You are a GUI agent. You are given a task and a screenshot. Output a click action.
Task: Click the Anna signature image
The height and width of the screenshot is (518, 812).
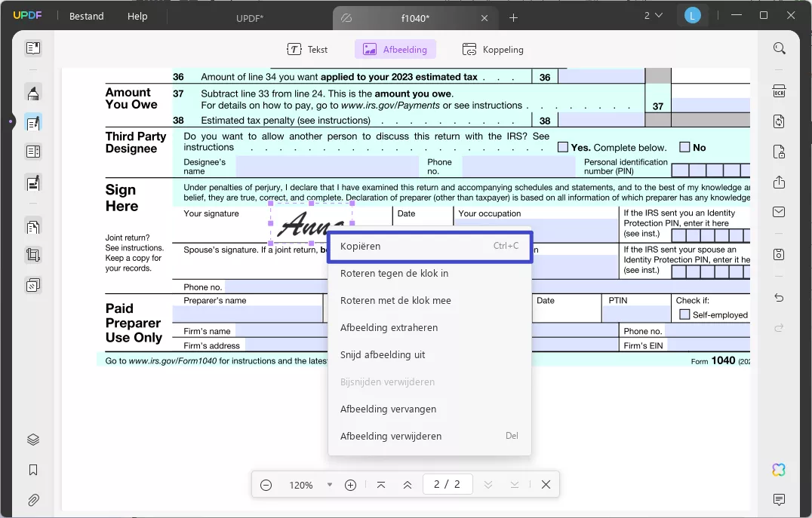tap(311, 223)
